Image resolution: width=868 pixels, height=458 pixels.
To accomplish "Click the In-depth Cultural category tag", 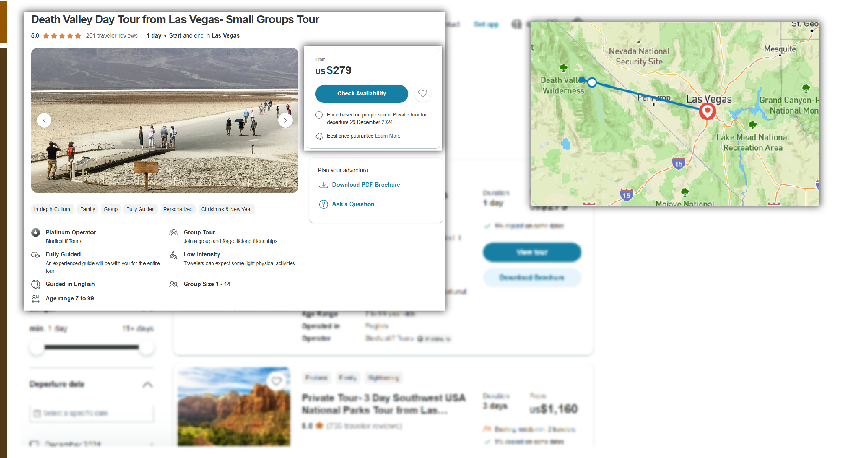I will pyautogui.click(x=53, y=209).
